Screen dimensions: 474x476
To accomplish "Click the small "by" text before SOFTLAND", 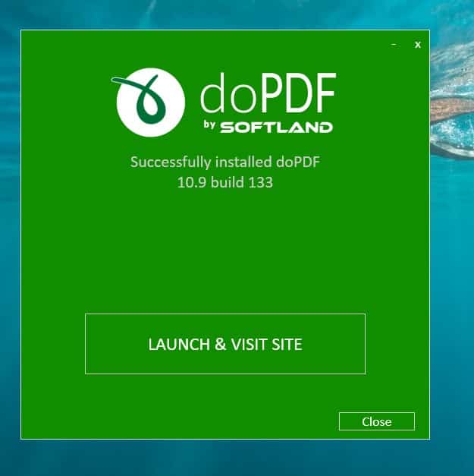I will [209, 125].
